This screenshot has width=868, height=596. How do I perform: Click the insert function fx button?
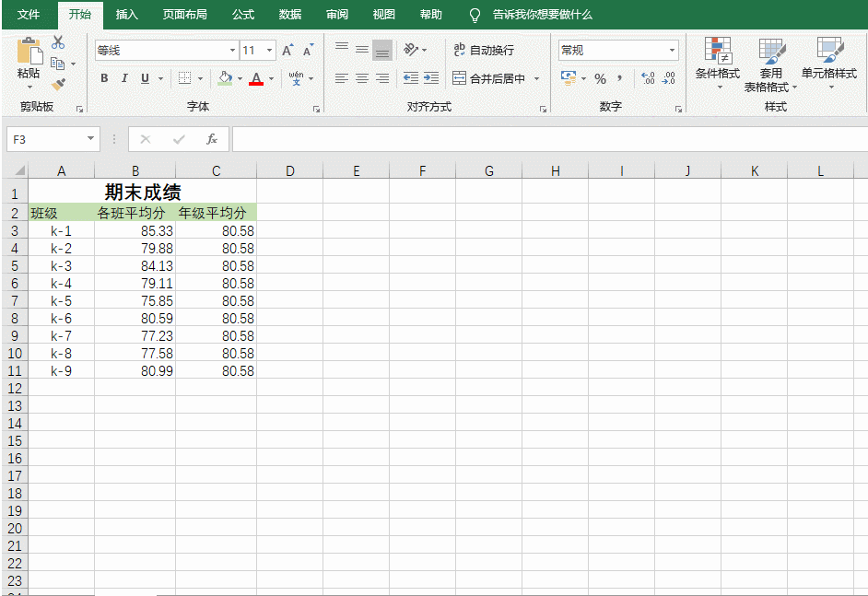coord(211,139)
